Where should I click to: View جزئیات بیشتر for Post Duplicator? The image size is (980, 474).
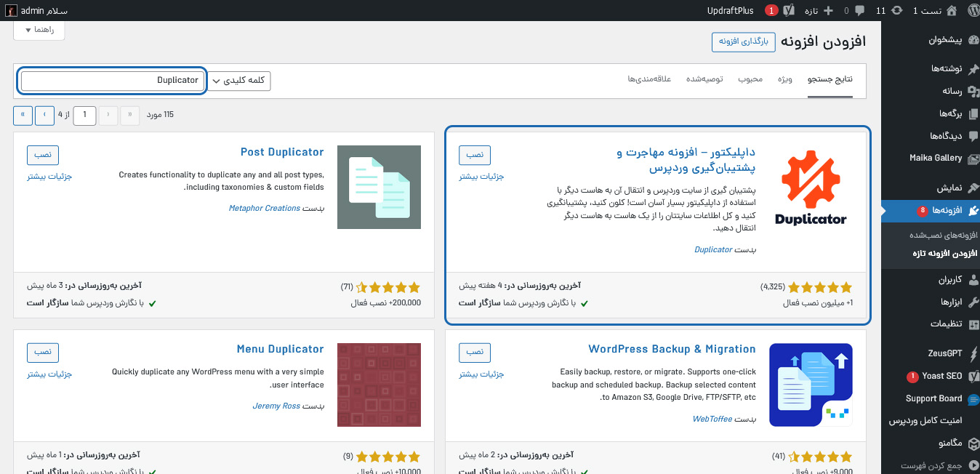(49, 177)
